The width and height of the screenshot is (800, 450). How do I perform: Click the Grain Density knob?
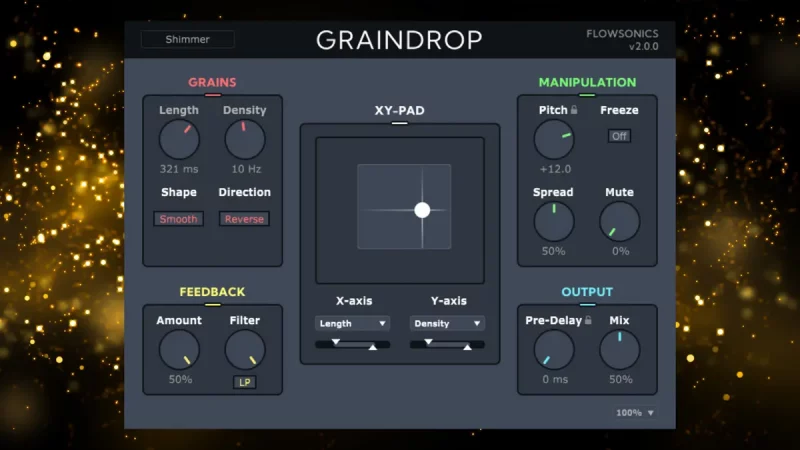[x=244, y=140]
